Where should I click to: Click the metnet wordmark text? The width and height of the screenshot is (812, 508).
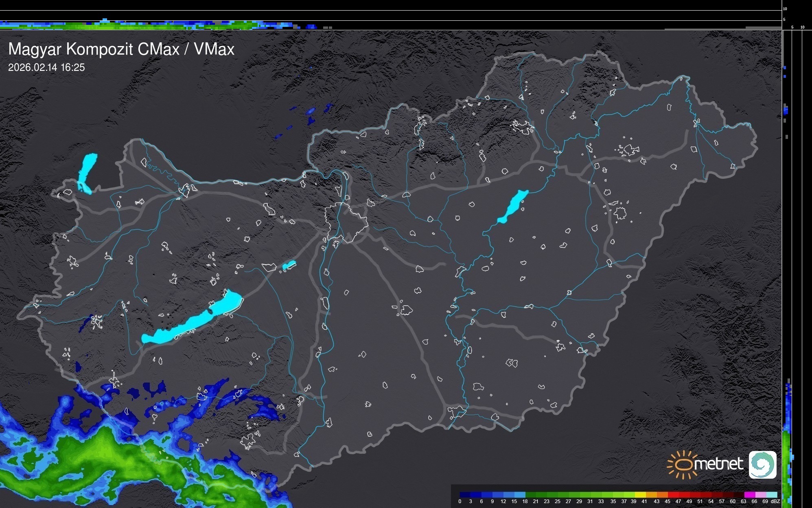718,464
